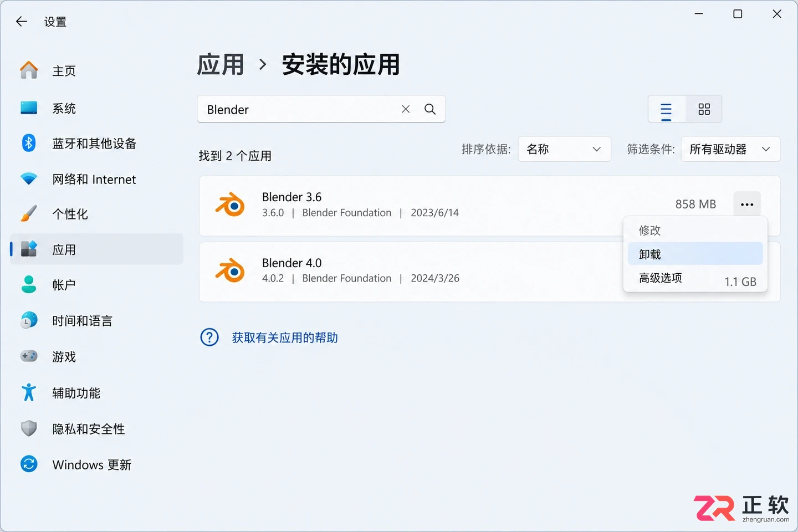
Task: Click the Blender 3.6 app name
Action: (x=292, y=197)
